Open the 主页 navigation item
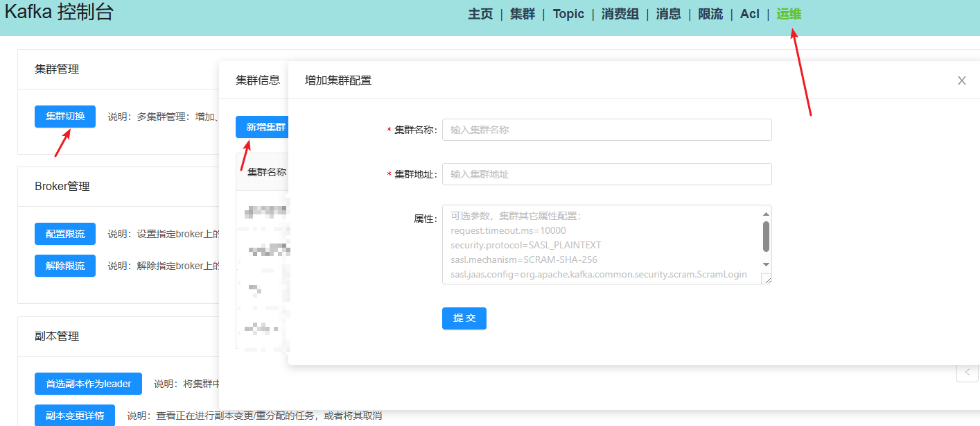The image size is (980, 426). coord(480,14)
